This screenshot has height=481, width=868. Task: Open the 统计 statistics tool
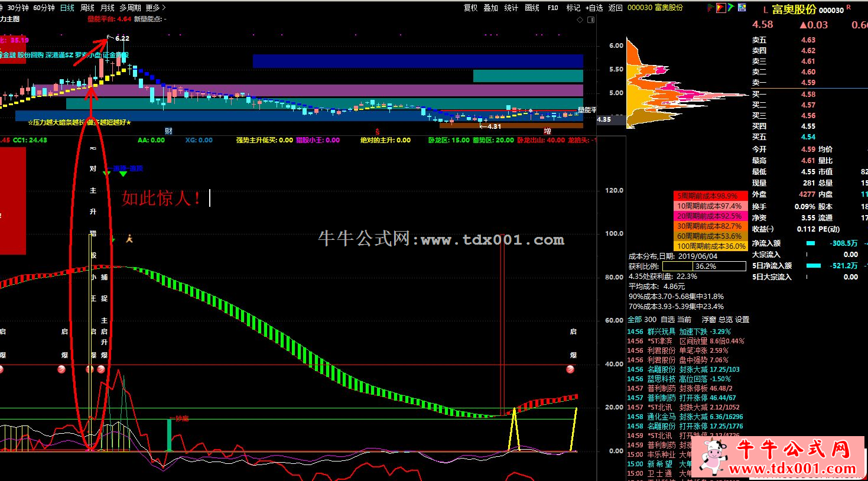click(511, 8)
